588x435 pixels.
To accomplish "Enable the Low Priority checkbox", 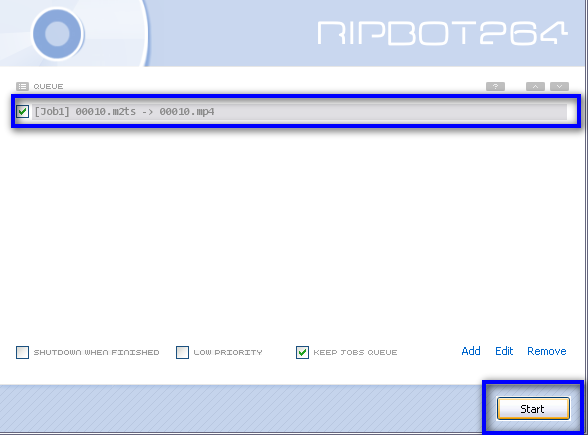I will (x=182, y=352).
